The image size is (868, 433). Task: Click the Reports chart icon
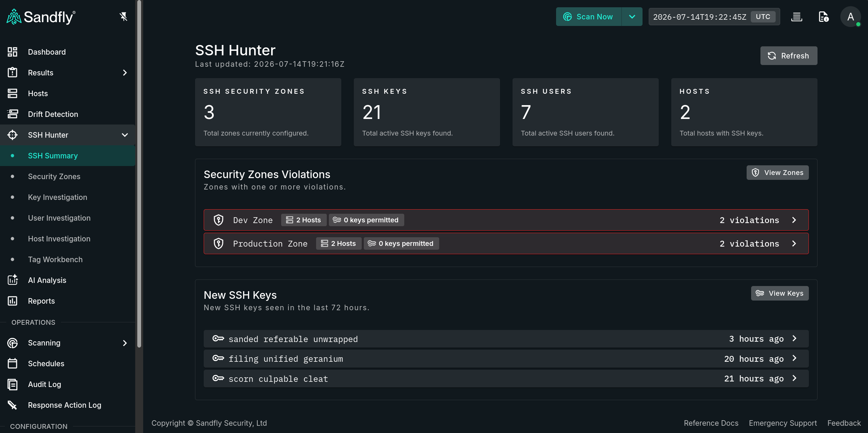tap(12, 301)
